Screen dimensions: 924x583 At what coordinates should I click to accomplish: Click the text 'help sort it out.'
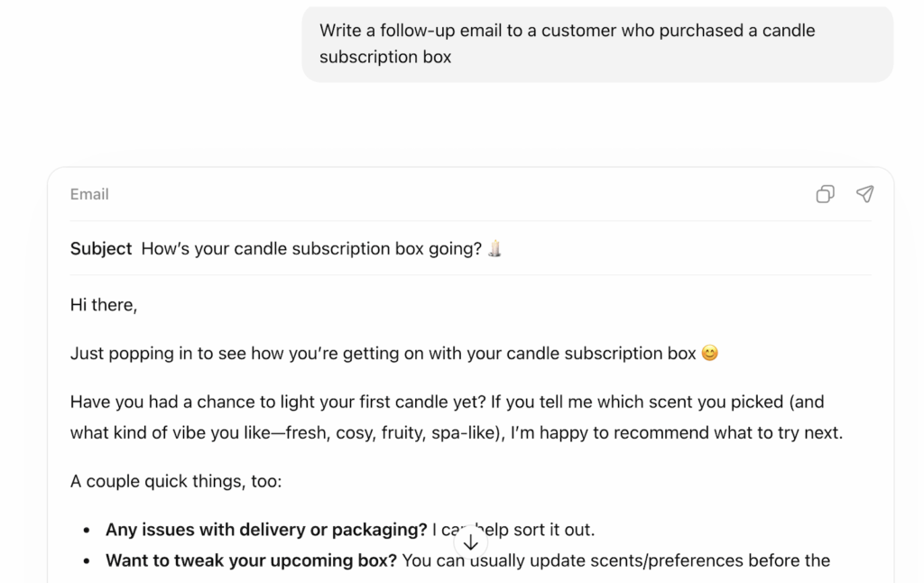coord(541,531)
